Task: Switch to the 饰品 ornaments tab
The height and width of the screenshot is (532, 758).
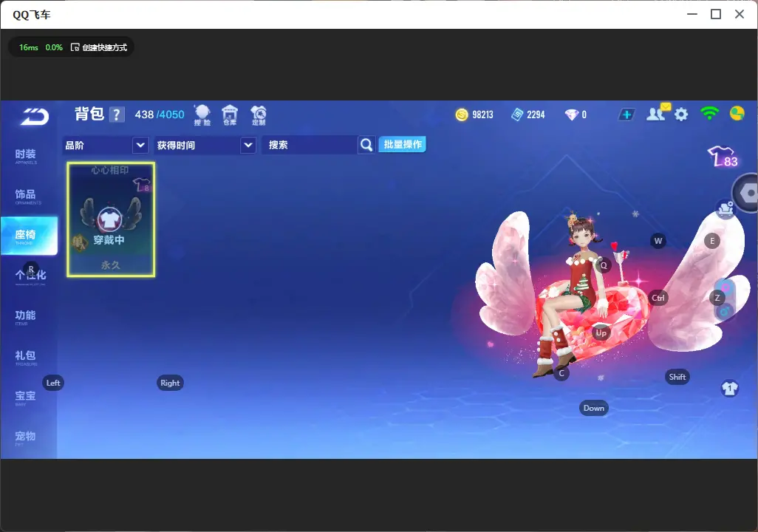Action: 26,196
